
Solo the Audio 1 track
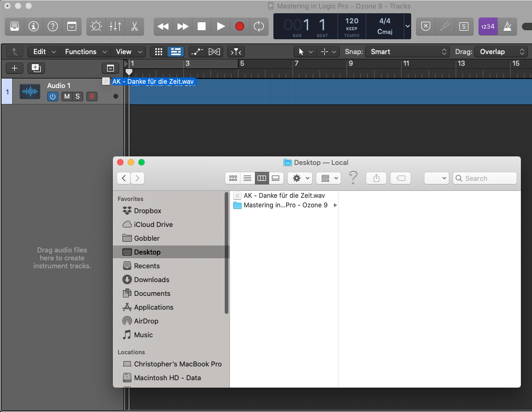(x=78, y=97)
